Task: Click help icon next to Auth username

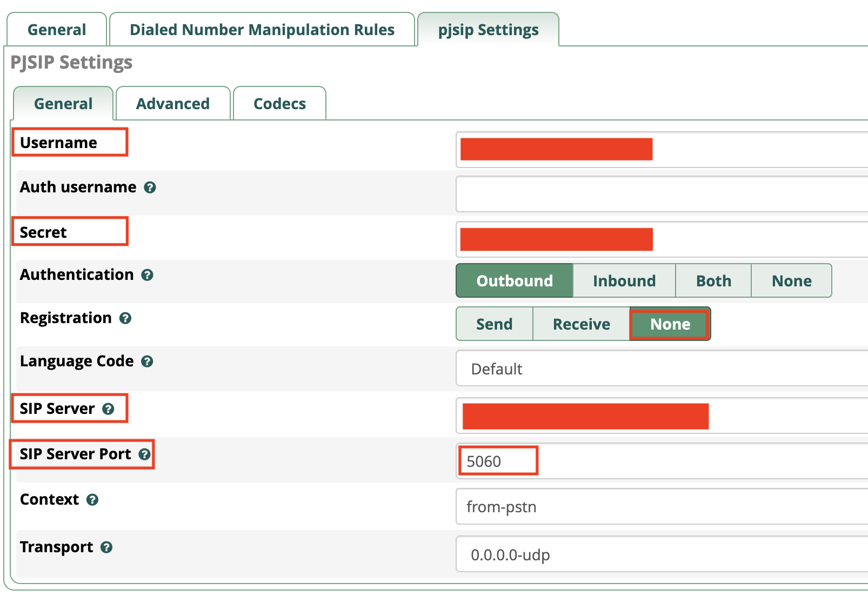Action: [150, 187]
